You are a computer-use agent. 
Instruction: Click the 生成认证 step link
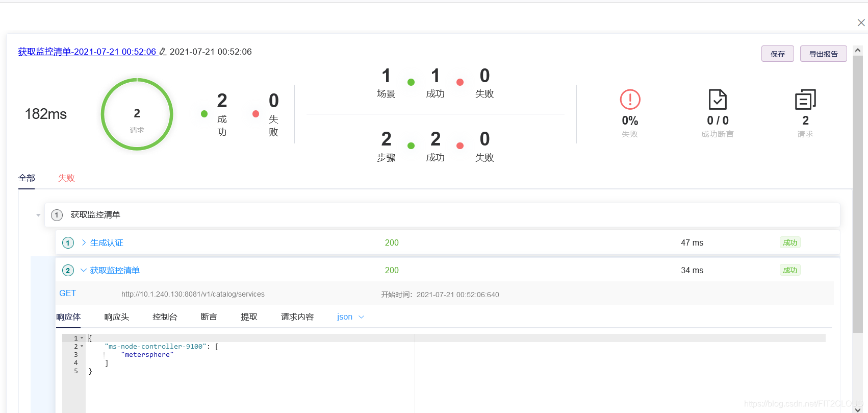click(107, 243)
